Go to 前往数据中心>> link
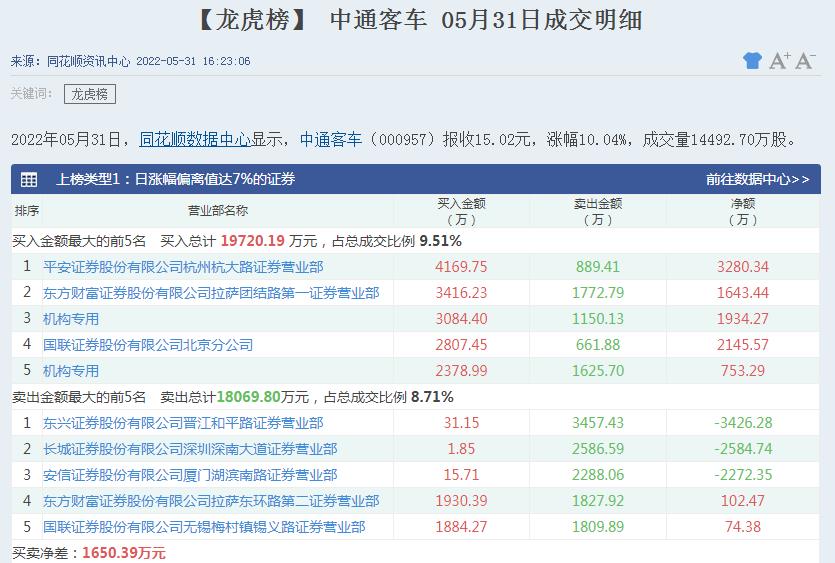 point(757,180)
